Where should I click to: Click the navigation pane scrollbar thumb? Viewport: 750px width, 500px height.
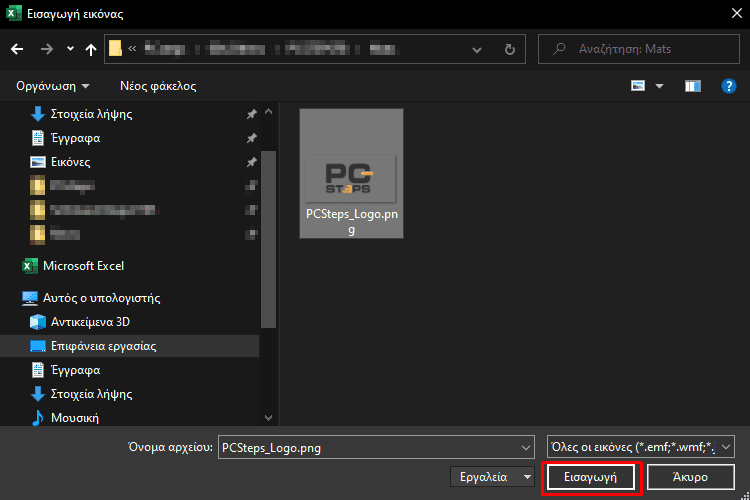pos(268,239)
